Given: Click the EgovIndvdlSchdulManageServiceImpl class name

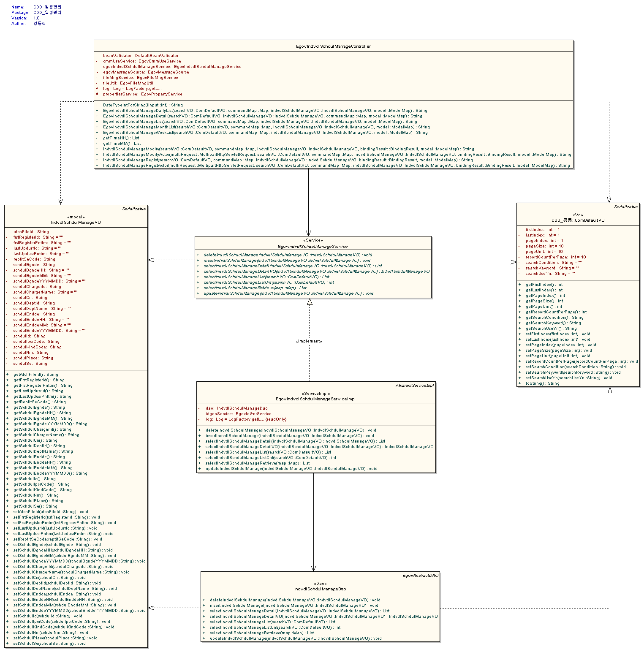Looking at the screenshot, I should pos(315,399).
